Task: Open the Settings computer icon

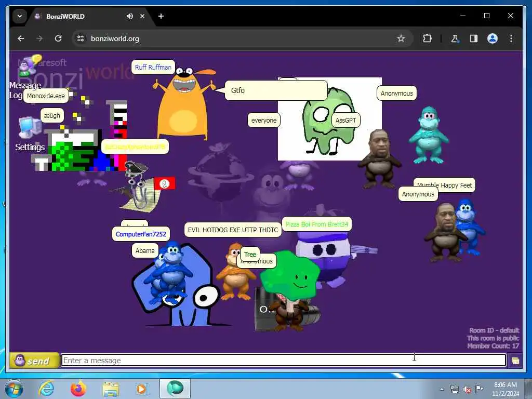Action: (30, 128)
